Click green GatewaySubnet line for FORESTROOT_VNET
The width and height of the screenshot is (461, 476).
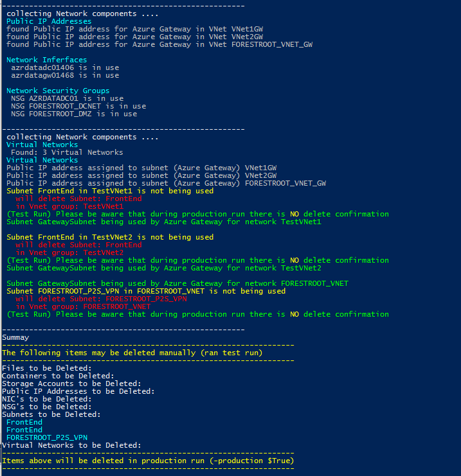pyautogui.click(x=177, y=283)
